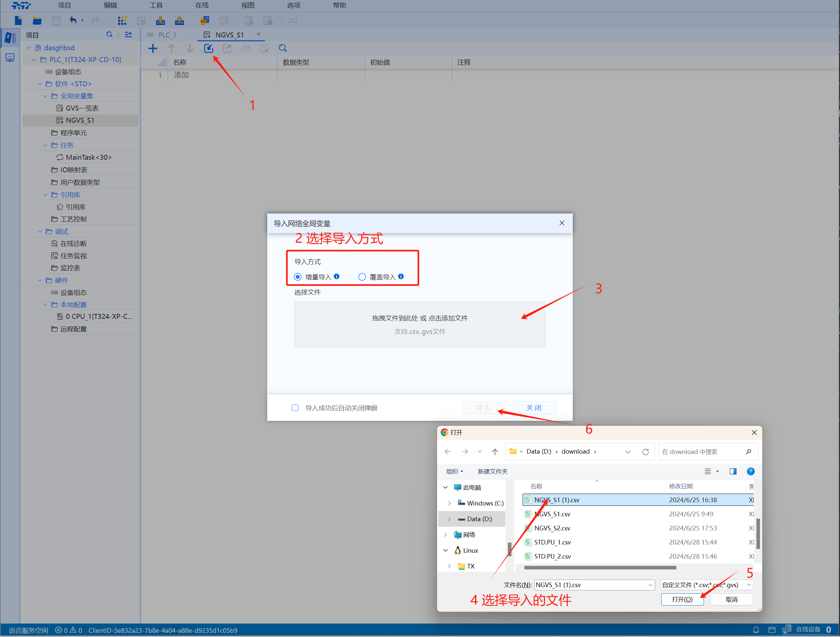840x637 pixels.
Task: Open the 工具 menu
Action: (156, 5)
